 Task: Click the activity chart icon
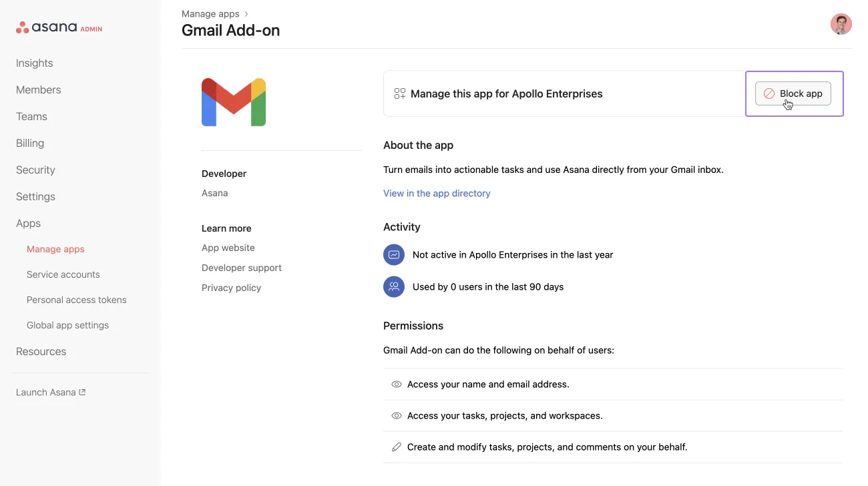coord(394,254)
